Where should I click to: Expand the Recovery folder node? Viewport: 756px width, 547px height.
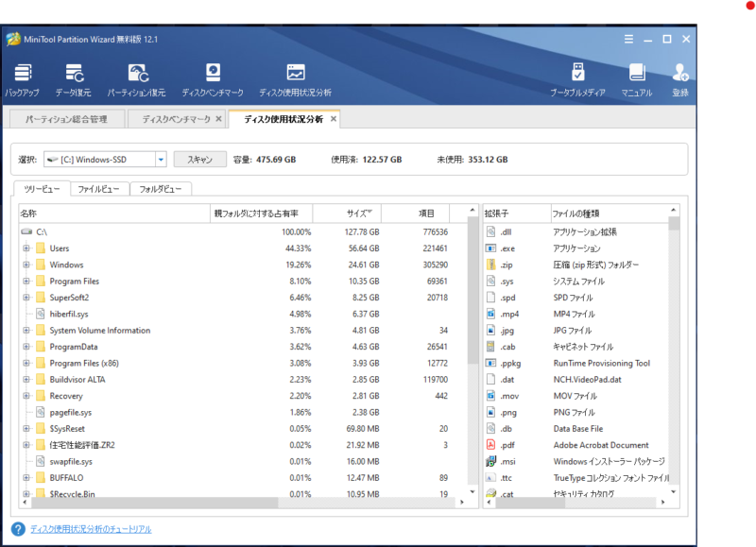(x=26, y=396)
